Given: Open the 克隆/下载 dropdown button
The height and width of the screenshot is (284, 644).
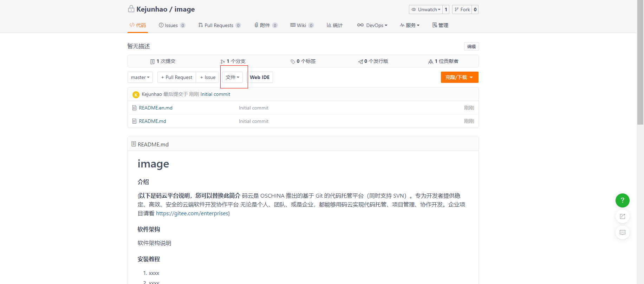Looking at the screenshot, I should pos(460,77).
